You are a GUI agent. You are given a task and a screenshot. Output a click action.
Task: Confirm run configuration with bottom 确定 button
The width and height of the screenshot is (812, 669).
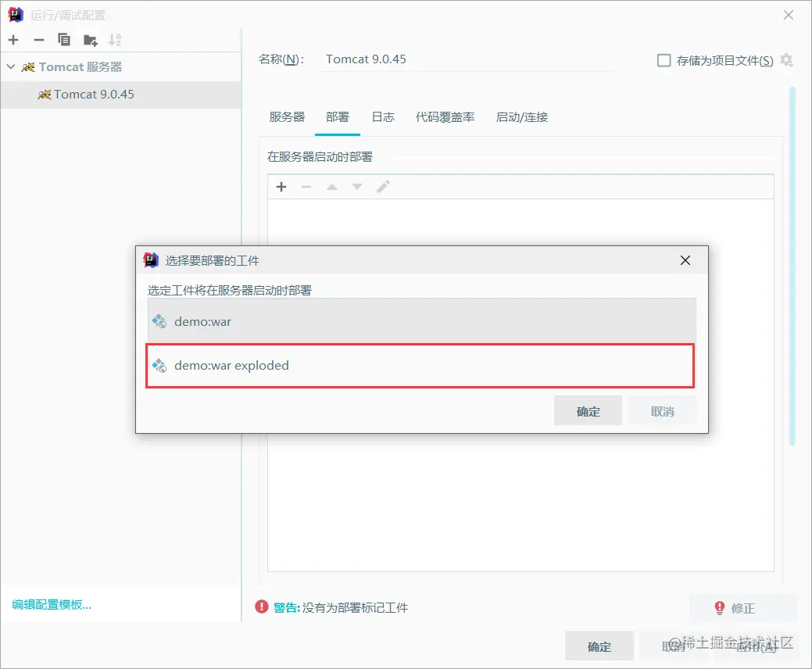click(x=599, y=646)
